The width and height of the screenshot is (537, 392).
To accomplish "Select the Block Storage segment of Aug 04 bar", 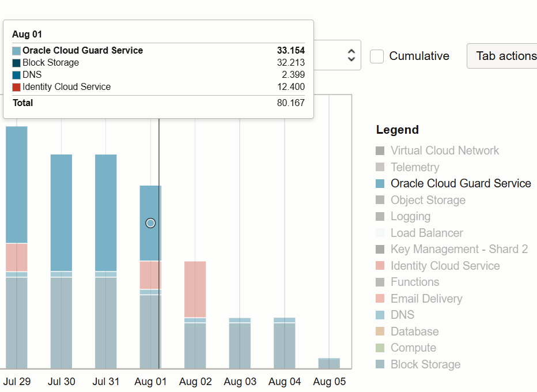I will [285, 346].
